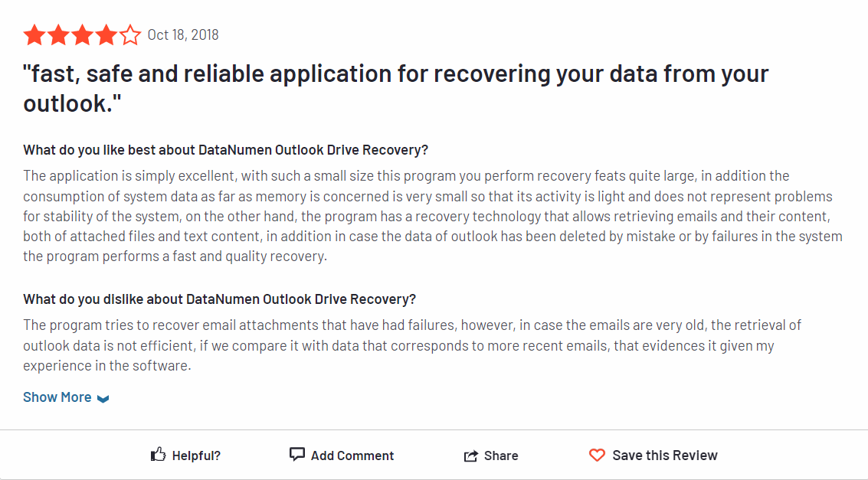The width and height of the screenshot is (868, 480).
Task: Toggle the heart to unsave the review
Action: pyautogui.click(x=597, y=455)
